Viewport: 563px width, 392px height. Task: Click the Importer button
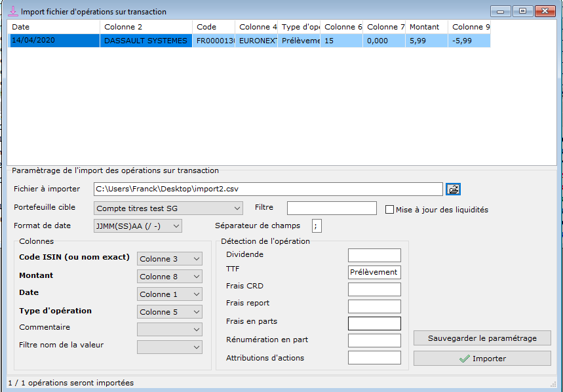pos(482,359)
